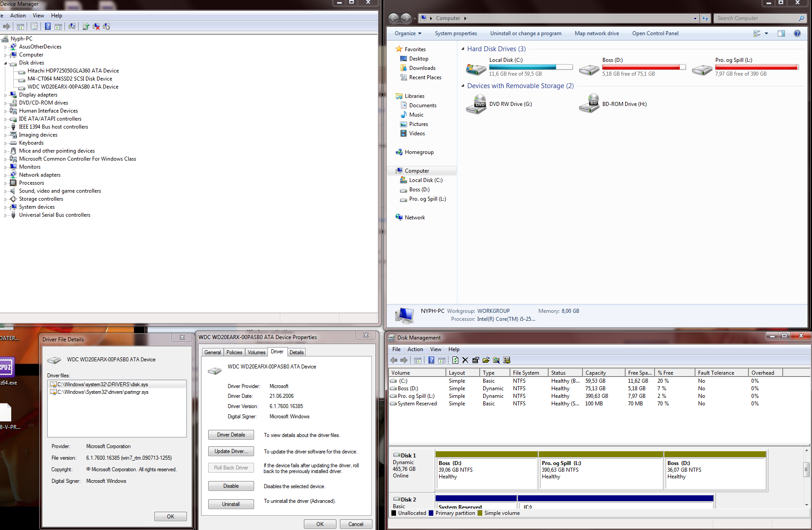Click Settings view icon in Disk Management toolbar
Viewport: 812px width, 530px height.
507,360
